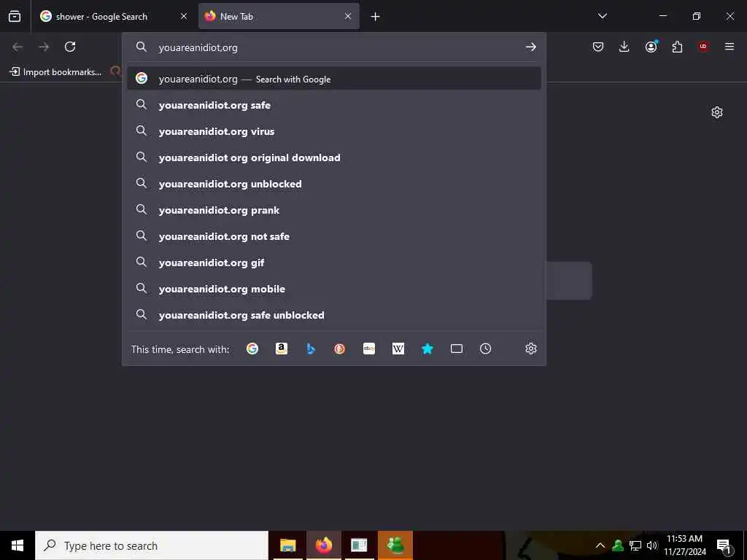Viewport: 747px width, 560px height.
Task: Select youareanidiot.org — Search with Google
Action: coord(334,79)
